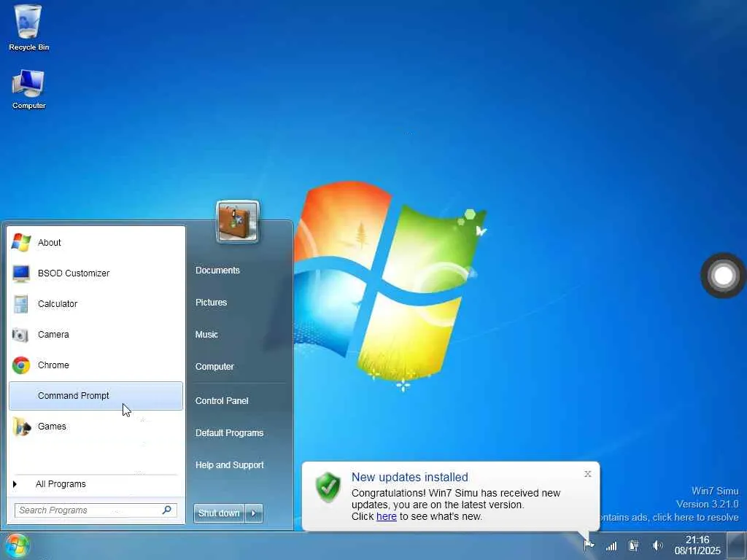
Task: Click the taskbar clock and date
Action: coord(697,545)
